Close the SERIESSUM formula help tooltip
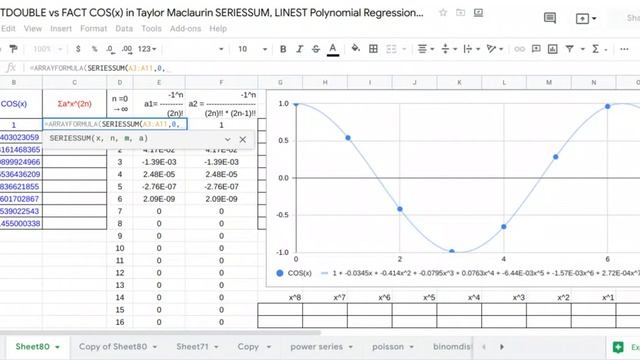 [243, 140]
